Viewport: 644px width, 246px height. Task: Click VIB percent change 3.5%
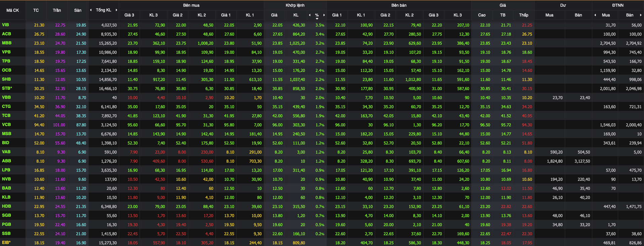(320, 25)
